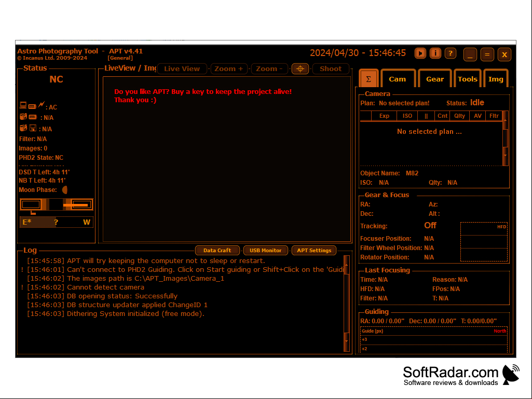Switch to the Cam tab
This screenshot has width=532, height=399.
pos(397,79)
